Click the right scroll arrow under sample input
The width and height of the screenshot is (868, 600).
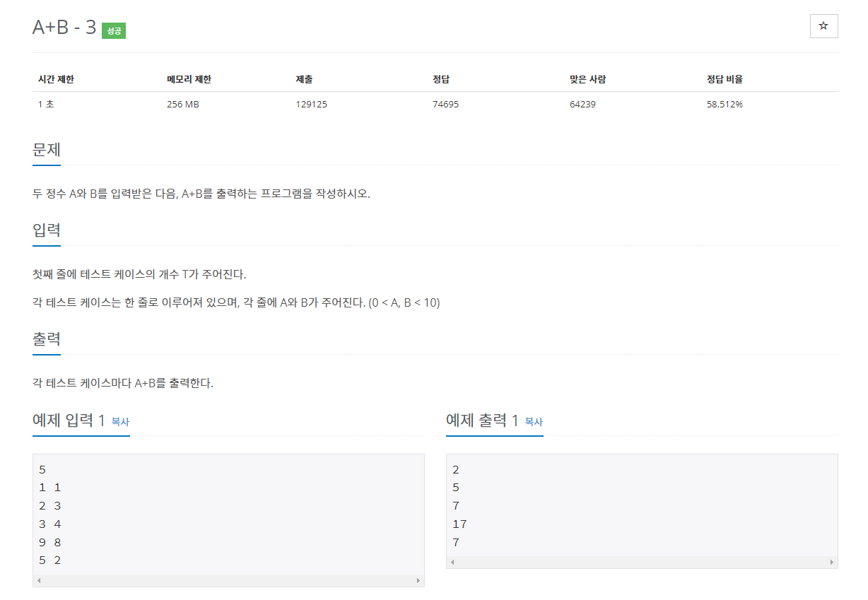pos(419,581)
